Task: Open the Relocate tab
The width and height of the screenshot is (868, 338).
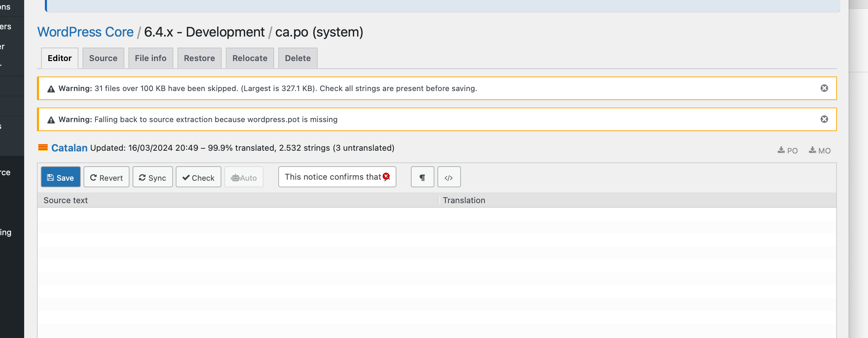Action: 250,58
